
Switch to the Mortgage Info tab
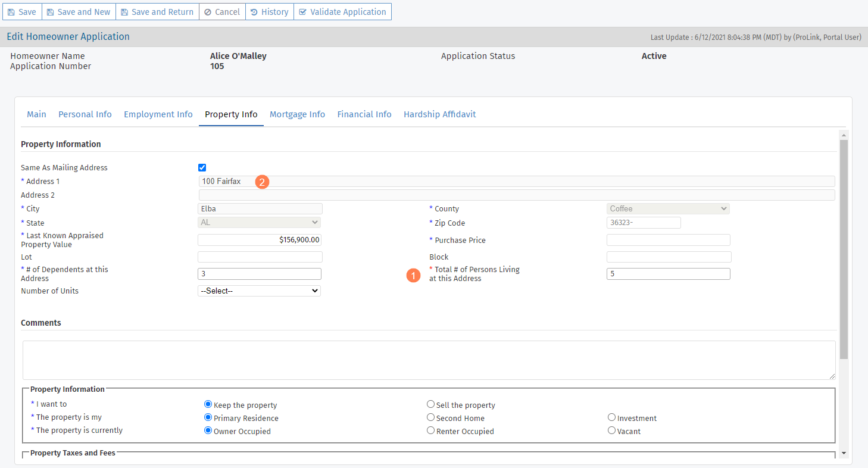pos(297,114)
